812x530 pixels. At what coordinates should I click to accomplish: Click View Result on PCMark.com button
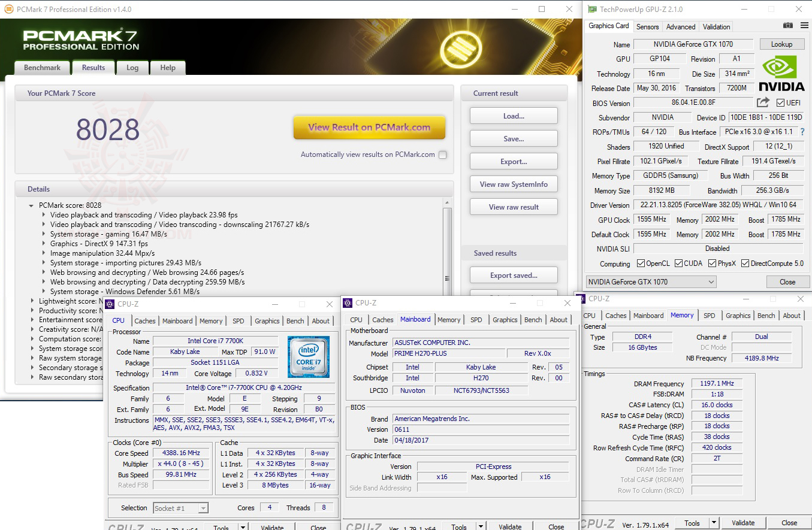pyautogui.click(x=369, y=128)
